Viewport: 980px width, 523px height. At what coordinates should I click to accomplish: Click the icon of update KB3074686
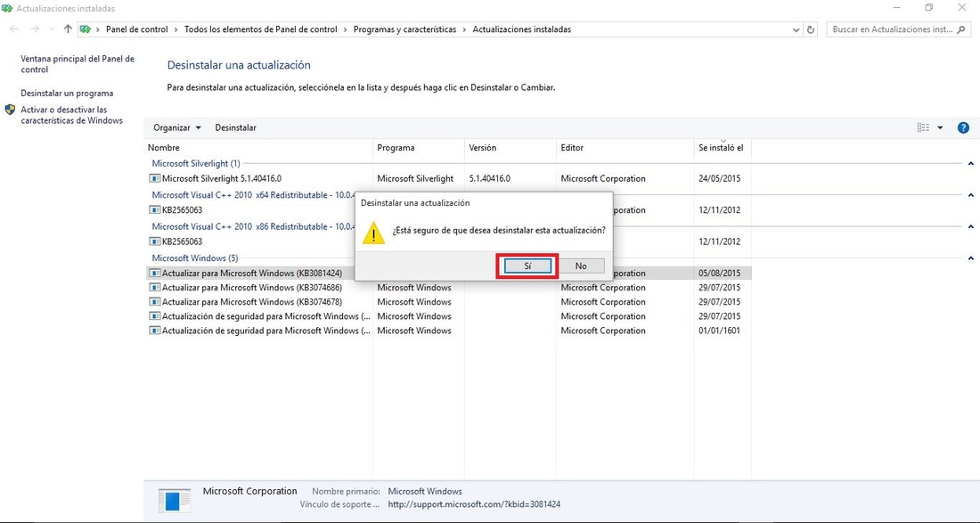pyautogui.click(x=154, y=288)
